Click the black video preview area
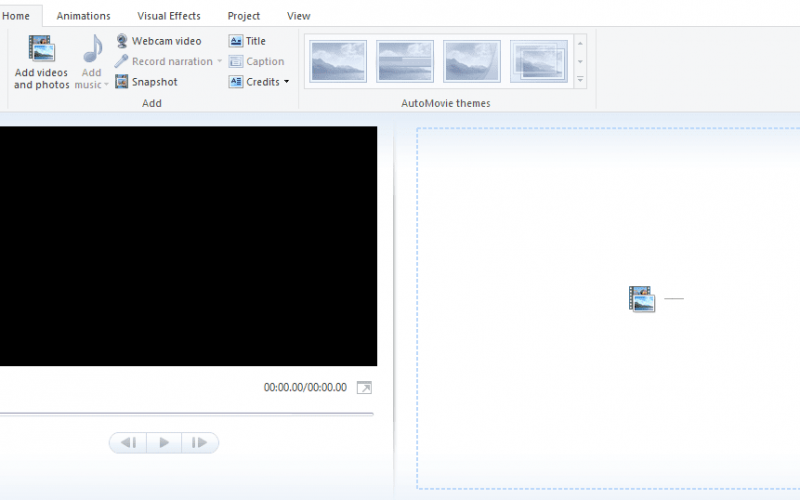The height and width of the screenshot is (500, 800). [x=188, y=246]
